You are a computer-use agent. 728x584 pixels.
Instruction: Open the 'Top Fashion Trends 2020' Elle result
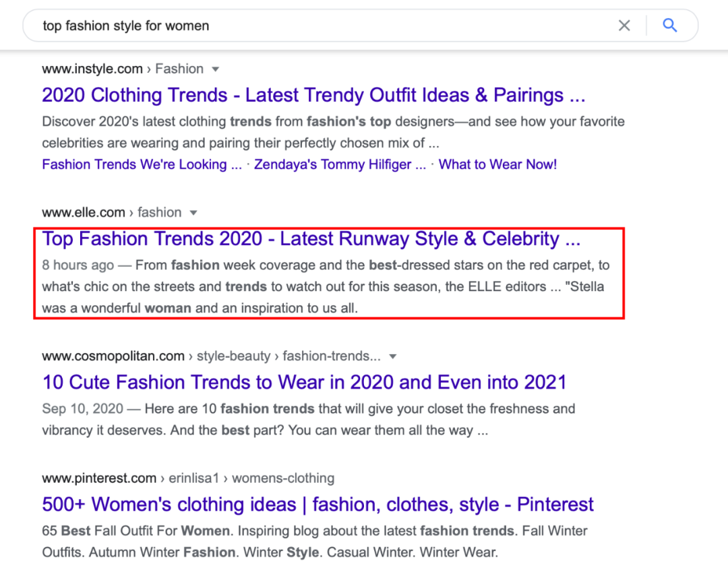pyautogui.click(x=311, y=238)
